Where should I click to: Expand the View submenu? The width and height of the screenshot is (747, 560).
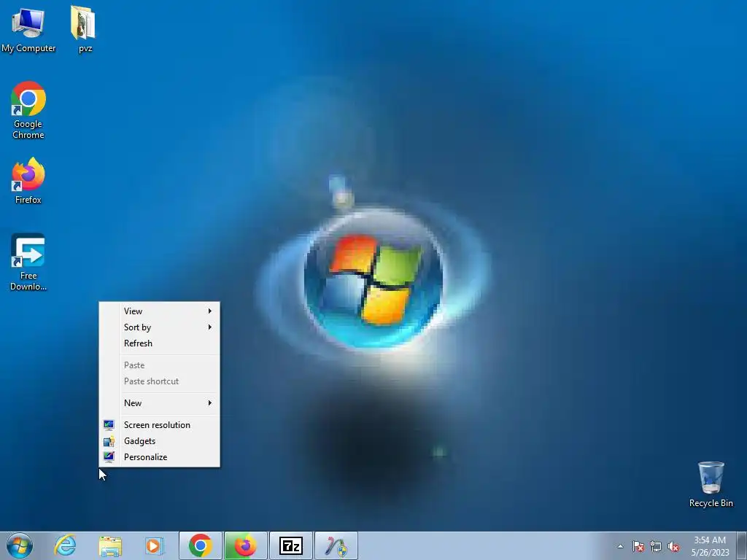[x=160, y=311]
